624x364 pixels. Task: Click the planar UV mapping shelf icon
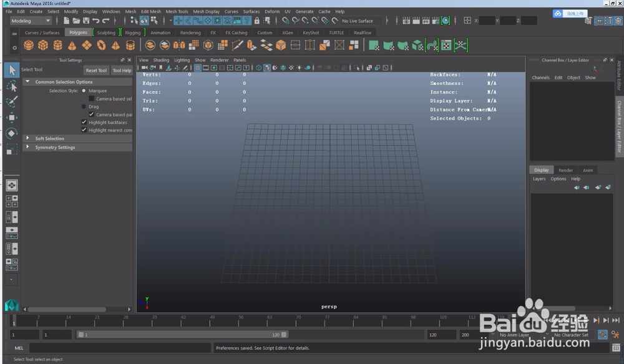374,45
